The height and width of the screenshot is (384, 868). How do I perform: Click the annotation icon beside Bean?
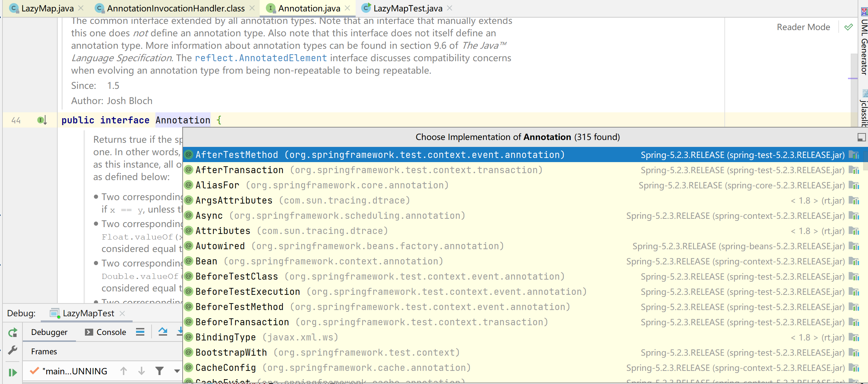[189, 261]
